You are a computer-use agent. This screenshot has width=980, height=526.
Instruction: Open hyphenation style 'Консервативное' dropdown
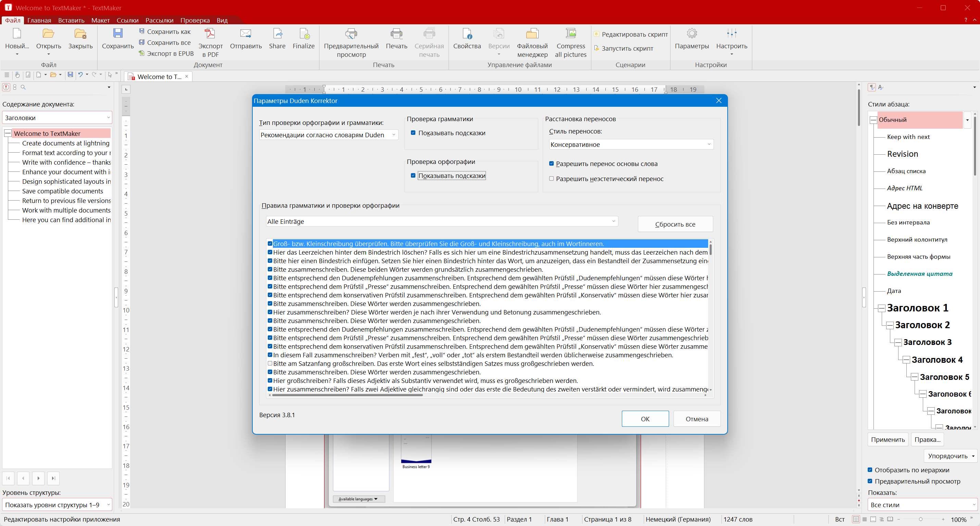pyautogui.click(x=631, y=144)
